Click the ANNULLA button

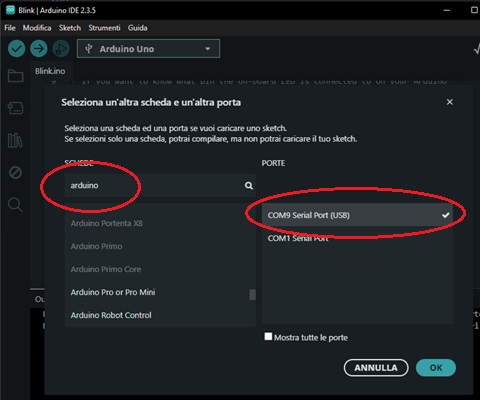[376, 368]
